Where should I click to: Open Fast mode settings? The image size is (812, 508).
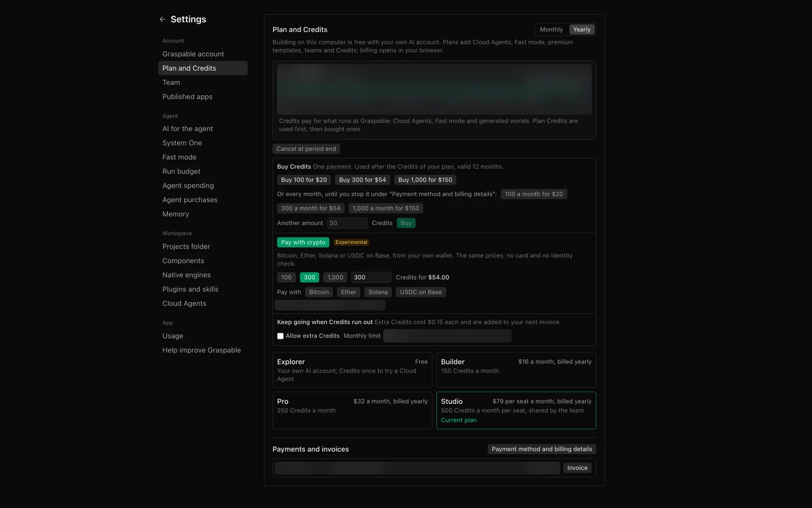point(203,157)
